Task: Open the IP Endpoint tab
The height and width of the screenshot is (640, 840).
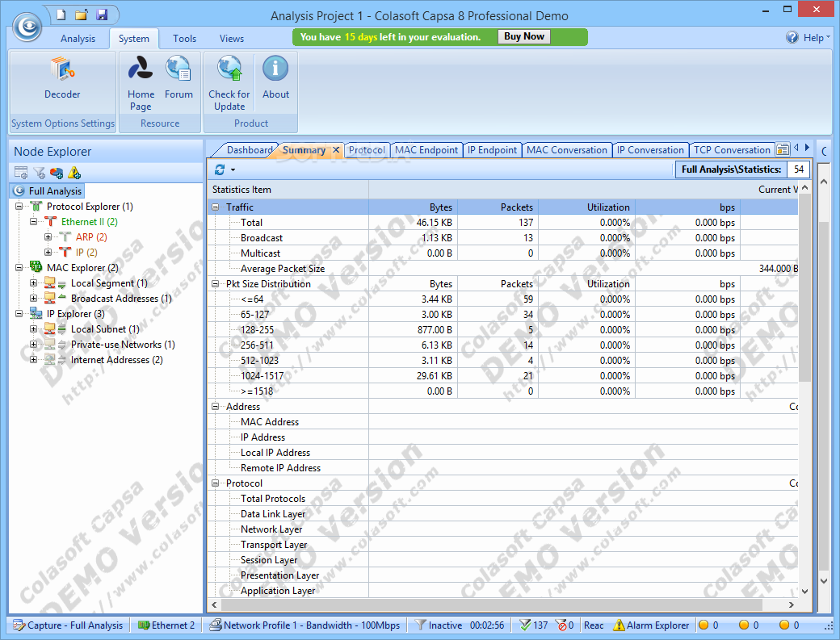Action: (x=492, y=150)
